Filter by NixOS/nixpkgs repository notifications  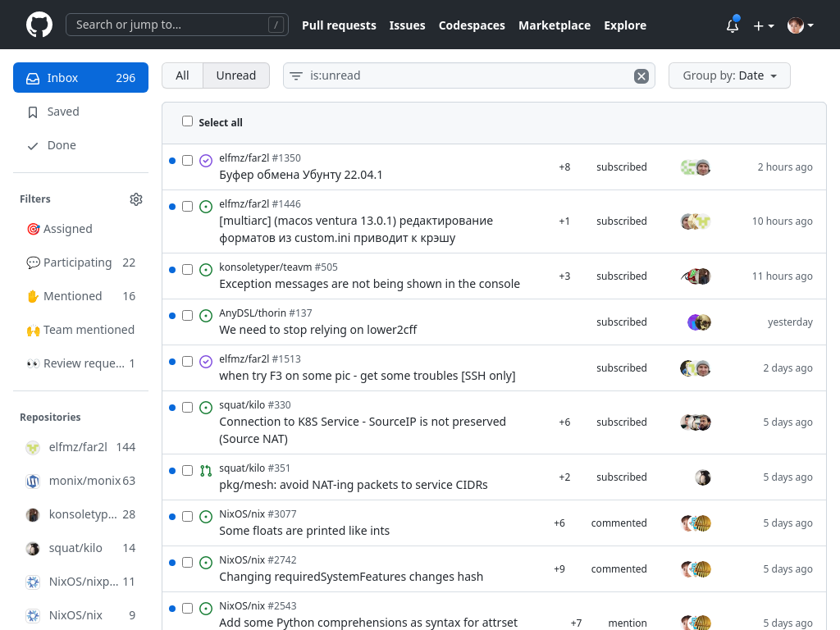pos(81,582)
